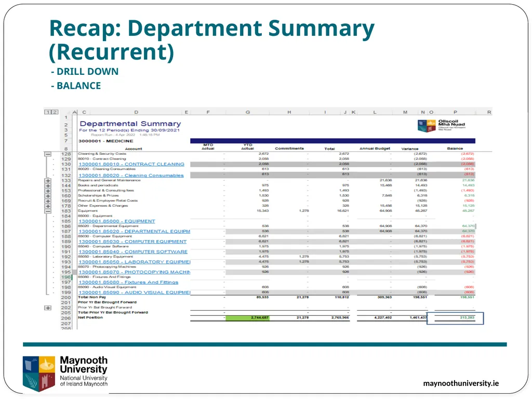Screen dimensions: 532x399
Task: Click the YTD Actual column heading
Action: point(248,147)
